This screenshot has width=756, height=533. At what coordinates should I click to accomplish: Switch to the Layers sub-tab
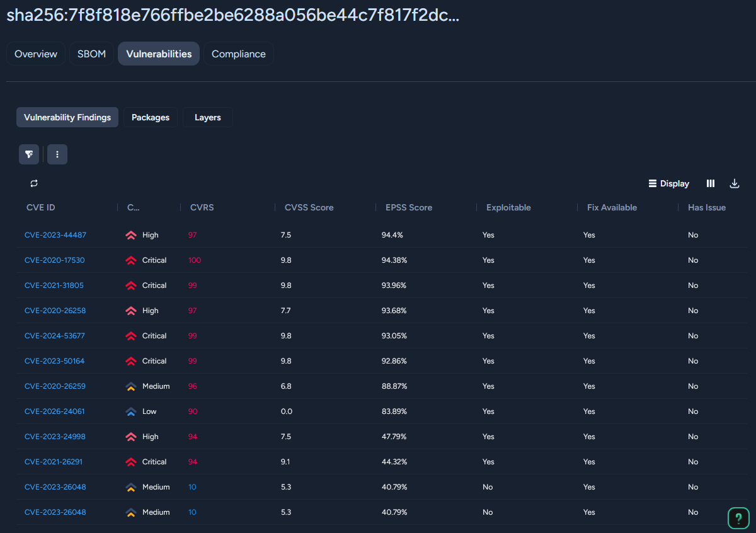pyautogui.click(x=208, y=117)
